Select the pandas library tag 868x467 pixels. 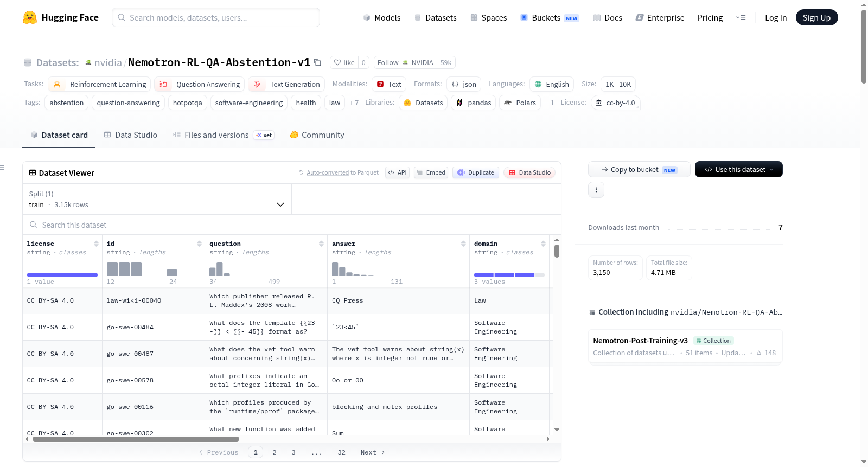pyautogui.click(x=474, y=103)
